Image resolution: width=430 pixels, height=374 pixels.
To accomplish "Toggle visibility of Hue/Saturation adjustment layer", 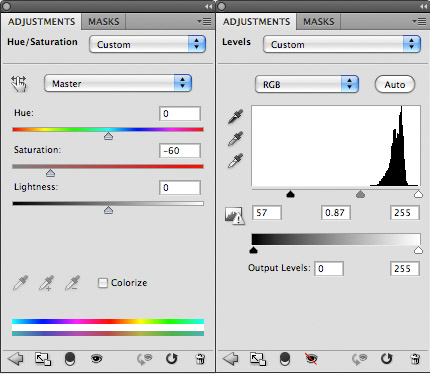I will [97, 359].
